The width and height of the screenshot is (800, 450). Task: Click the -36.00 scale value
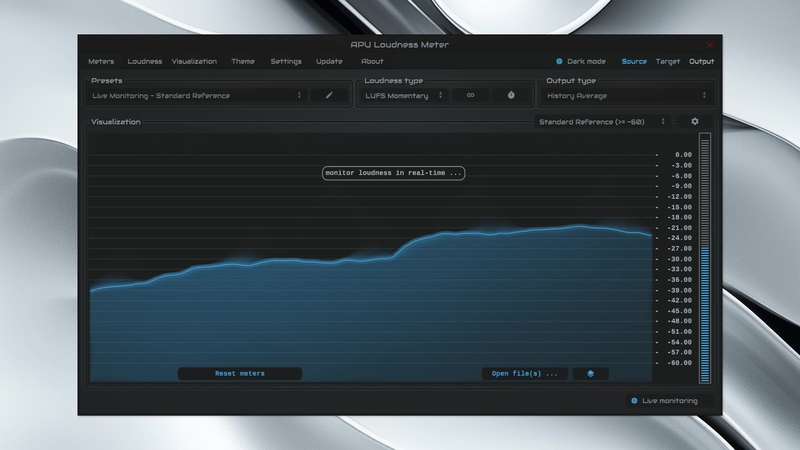(682, 280)
